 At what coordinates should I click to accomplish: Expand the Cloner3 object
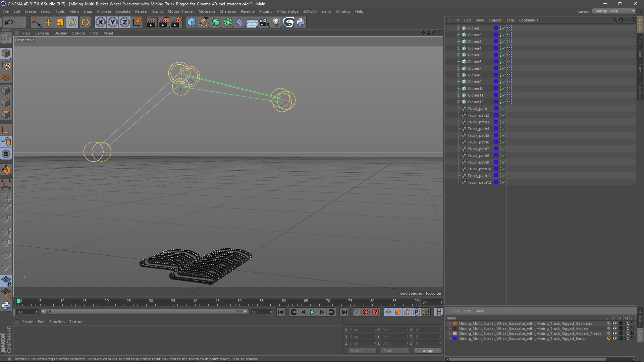click(x=459, y=42)
